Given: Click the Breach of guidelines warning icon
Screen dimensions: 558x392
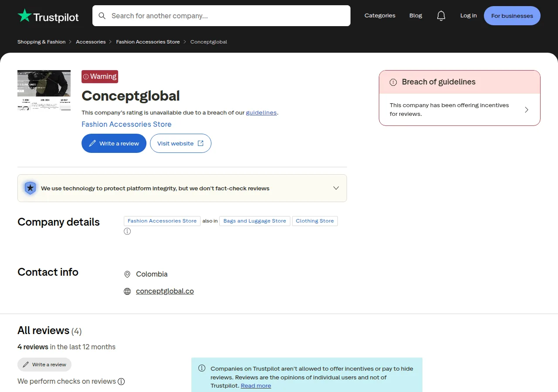Looking at the screenshot, I should point(393,82).
